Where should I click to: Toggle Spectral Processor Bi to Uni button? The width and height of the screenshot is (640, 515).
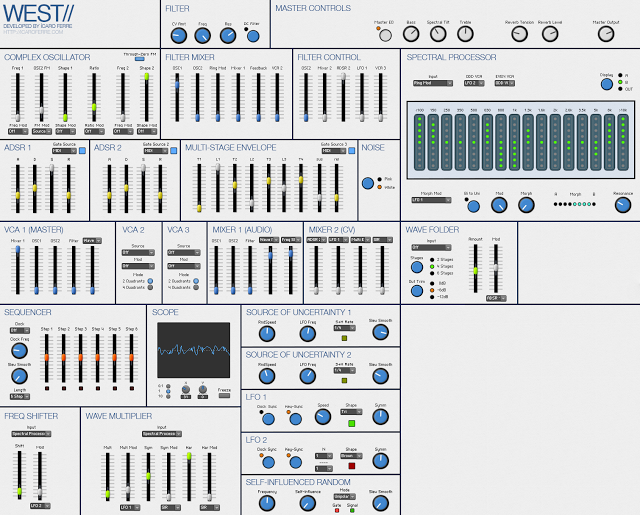tap(473, 206)
